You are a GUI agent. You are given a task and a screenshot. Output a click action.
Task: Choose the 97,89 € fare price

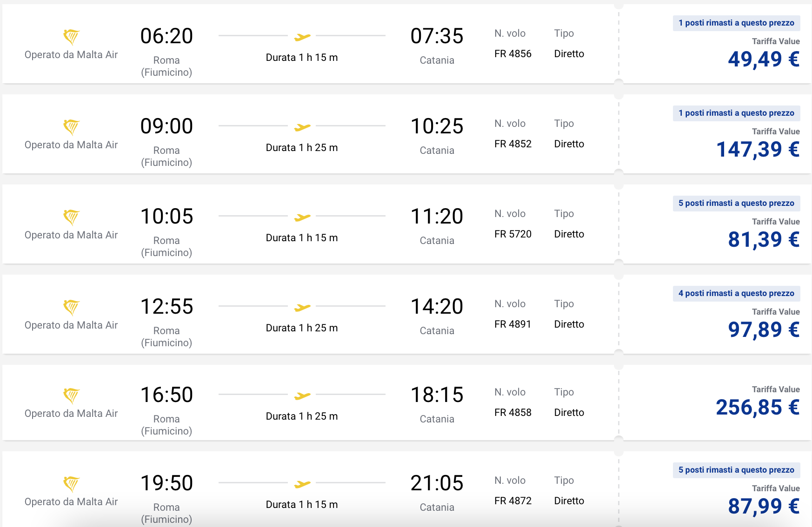tap(764, 329)
